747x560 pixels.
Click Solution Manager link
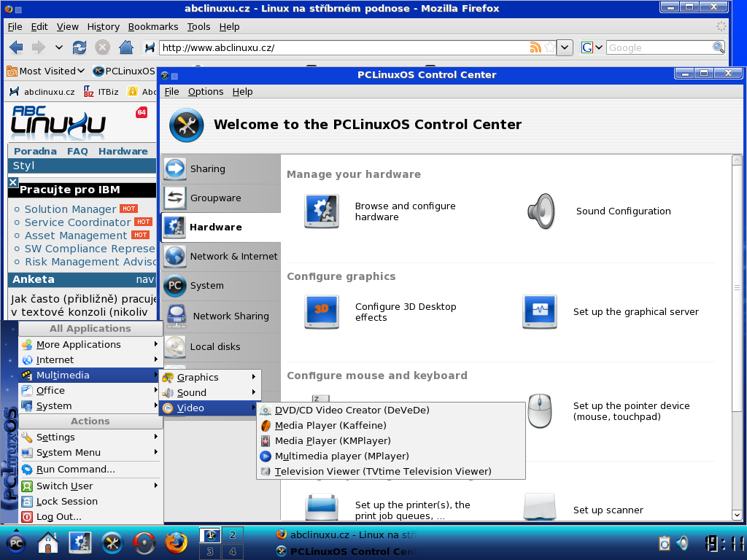(x=70, y=209)
